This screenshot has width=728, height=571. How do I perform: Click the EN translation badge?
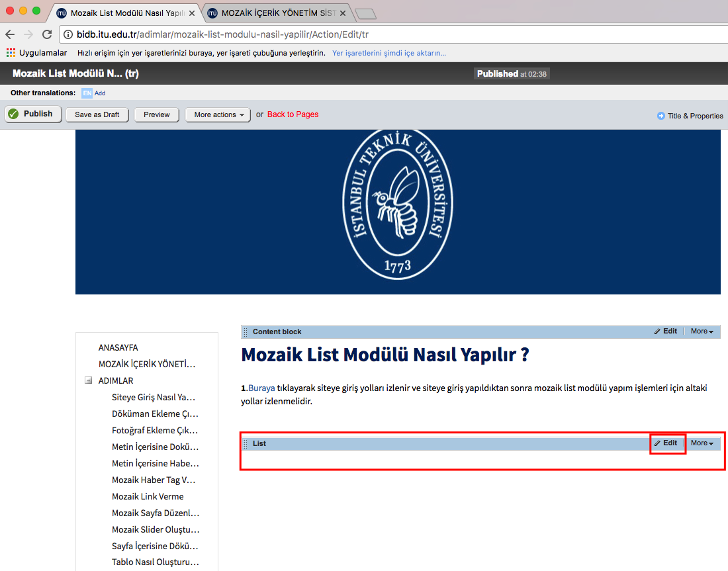click(87, 93)
